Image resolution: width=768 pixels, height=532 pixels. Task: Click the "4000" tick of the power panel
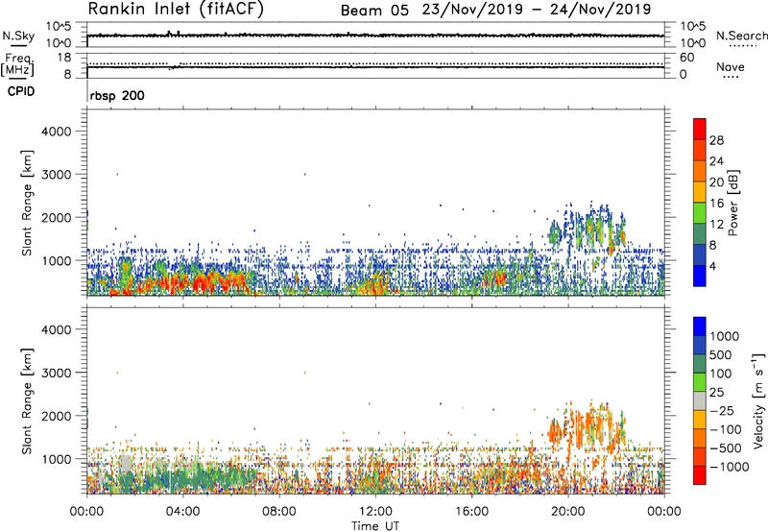[56, 132]
